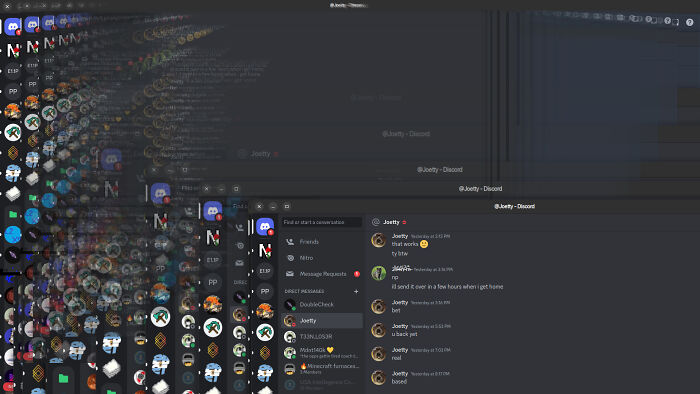Click Joetty's red do-not-disturb status in header
700x394 pixels.
point(404,222)
